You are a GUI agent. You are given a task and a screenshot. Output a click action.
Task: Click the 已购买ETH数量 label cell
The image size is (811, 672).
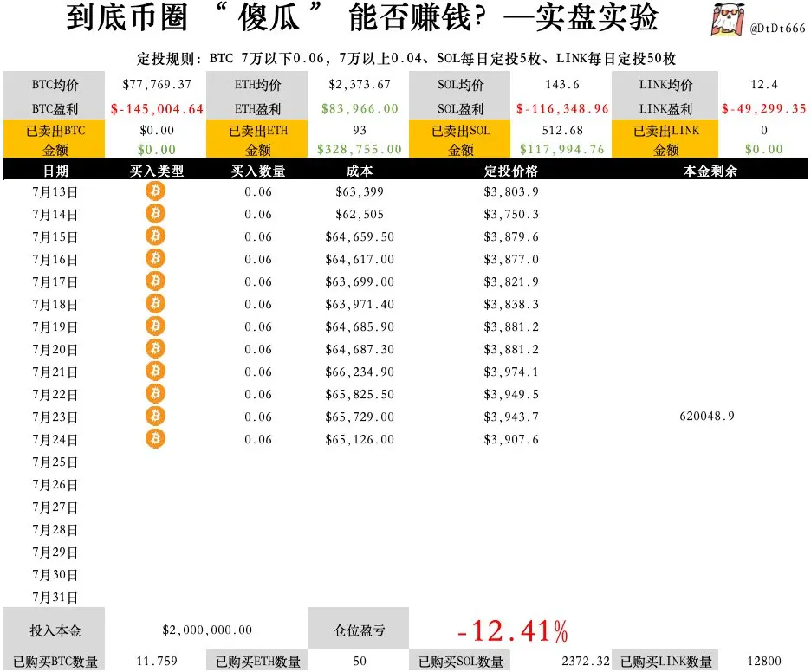tap(257, 661)
